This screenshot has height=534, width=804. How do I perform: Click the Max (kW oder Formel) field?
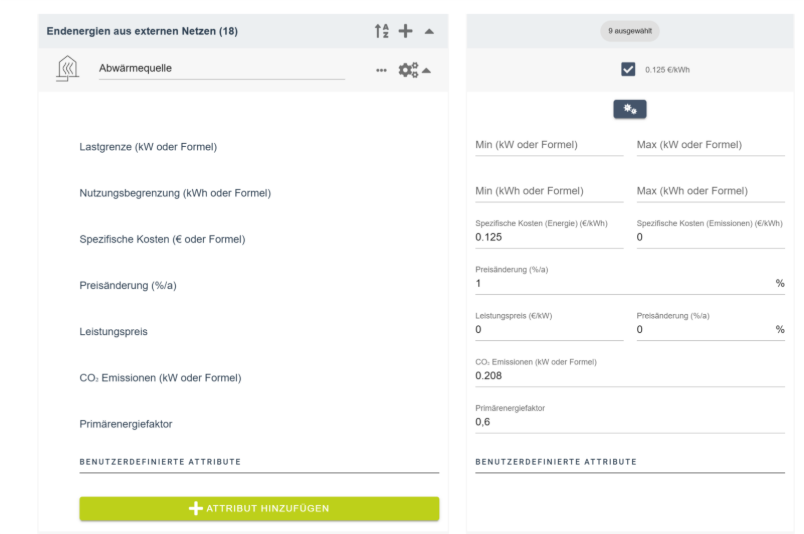click(710, 145)
